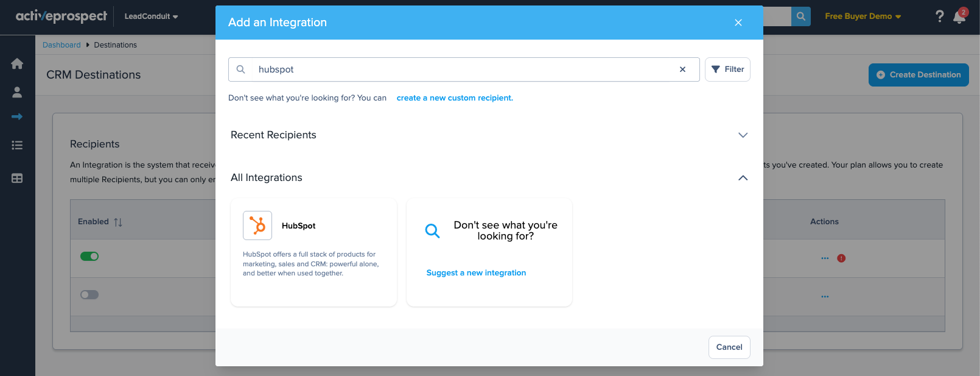Enable the grey disabled recipient toggle
The width and height of the screenshot is (980, 376).
click(89, 295)
